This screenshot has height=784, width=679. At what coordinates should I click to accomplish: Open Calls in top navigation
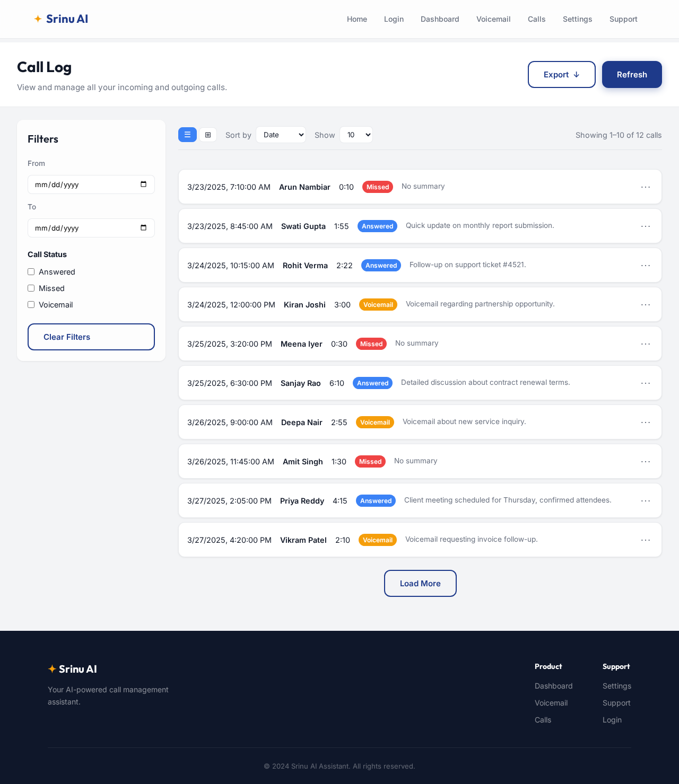[536, 19]
